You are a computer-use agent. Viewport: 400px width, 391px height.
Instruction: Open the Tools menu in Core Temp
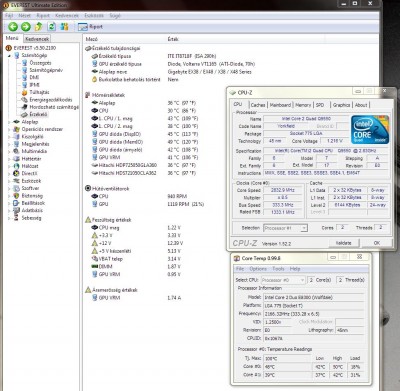[278, 269]
